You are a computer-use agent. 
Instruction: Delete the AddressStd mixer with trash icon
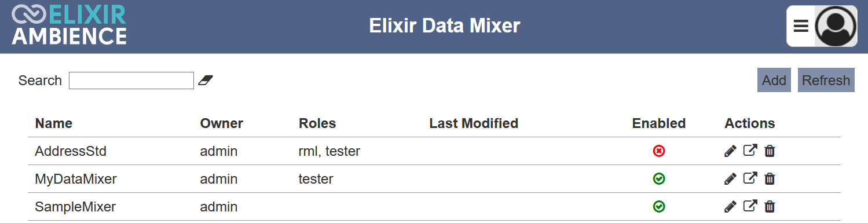click(x=770, y=151)
